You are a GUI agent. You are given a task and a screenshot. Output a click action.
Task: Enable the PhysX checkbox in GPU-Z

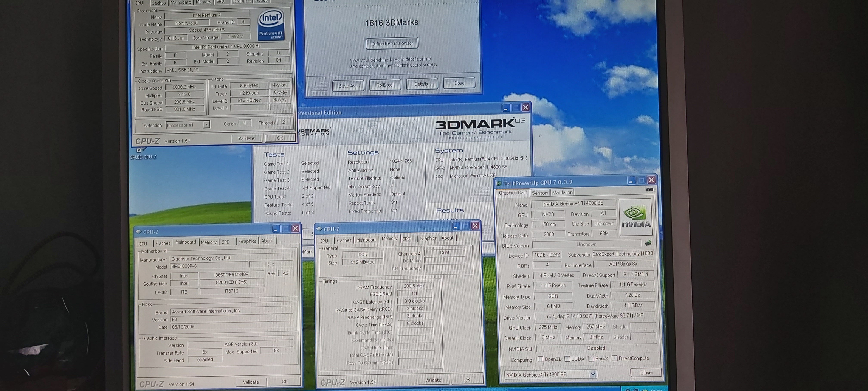[x=591, y=359]
